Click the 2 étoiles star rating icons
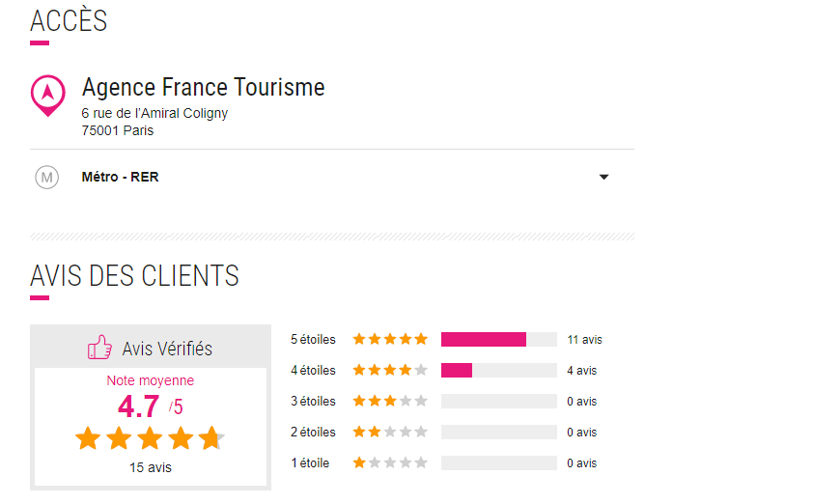Screen dimensions: 813x504 coord(390,432)
